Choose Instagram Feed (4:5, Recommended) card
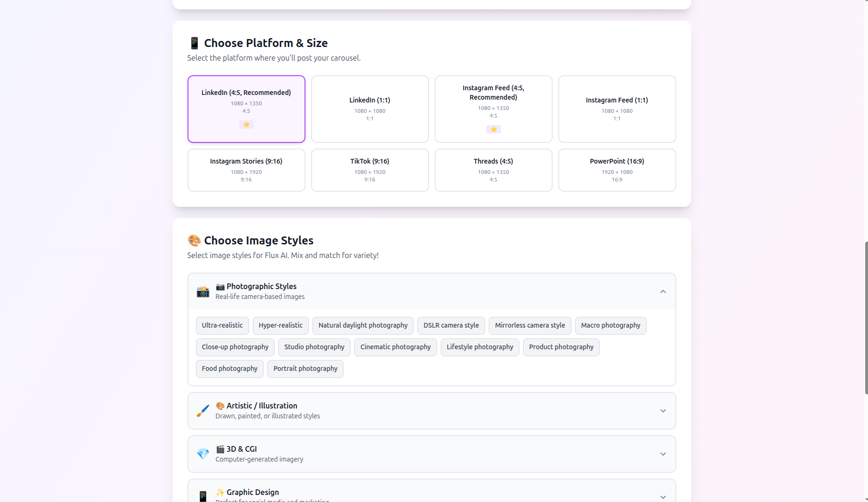 click(493, 109)
